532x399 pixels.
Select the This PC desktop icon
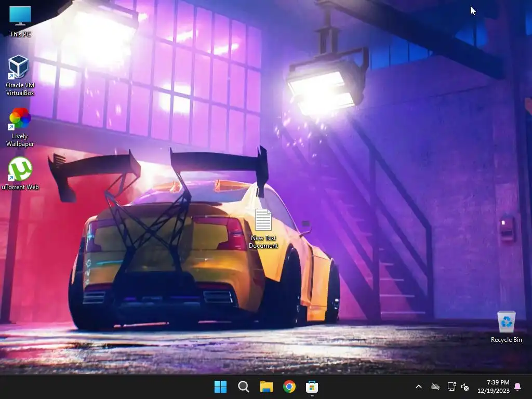pos(20,21)
